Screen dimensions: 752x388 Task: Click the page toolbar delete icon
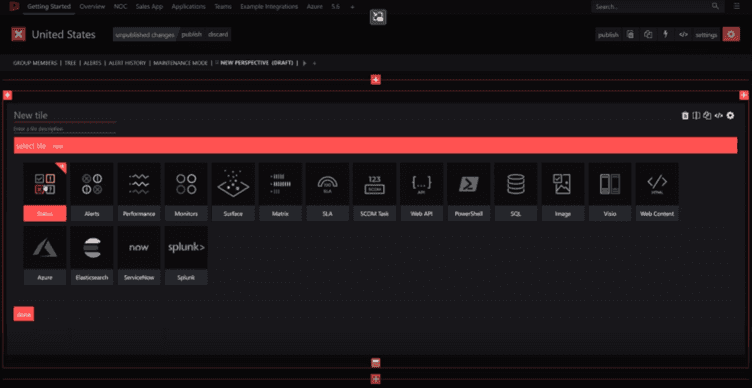coord(631,35)
